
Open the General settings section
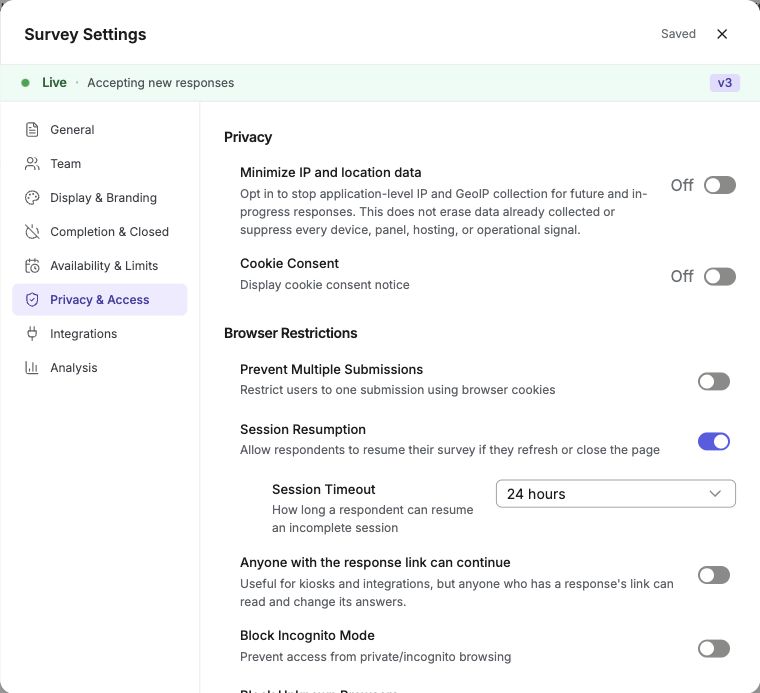[x=99, y=130]
